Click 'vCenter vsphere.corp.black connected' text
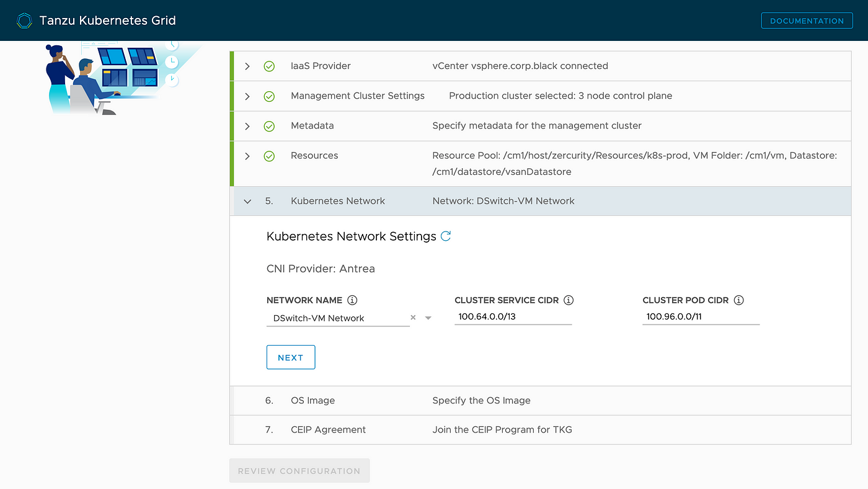The image size is (868, 489). pos(520,66)
